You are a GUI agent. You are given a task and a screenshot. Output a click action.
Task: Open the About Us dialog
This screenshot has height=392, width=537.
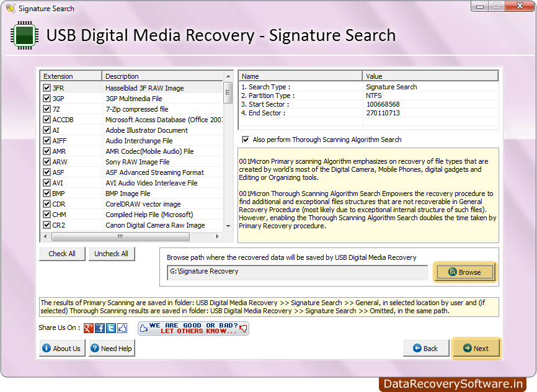point(62,348)
